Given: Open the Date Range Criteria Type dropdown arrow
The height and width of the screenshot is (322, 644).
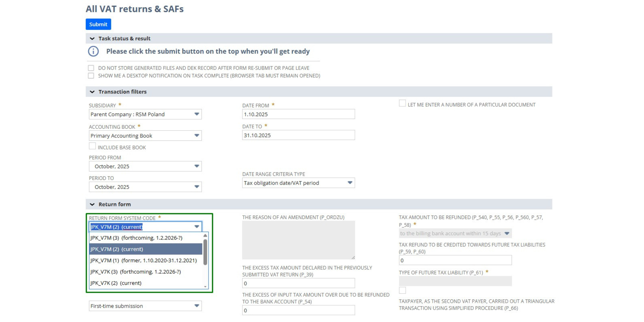Looking at the screenshot, I should pos(350,183).
